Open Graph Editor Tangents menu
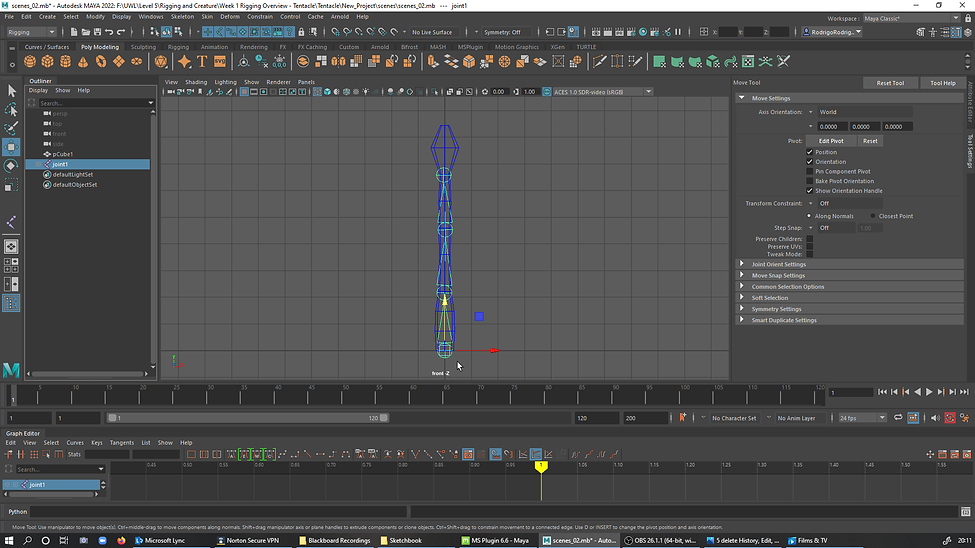The height and width of the screenshot is (548, 975). pyautogui.click(x=121, y=443)
